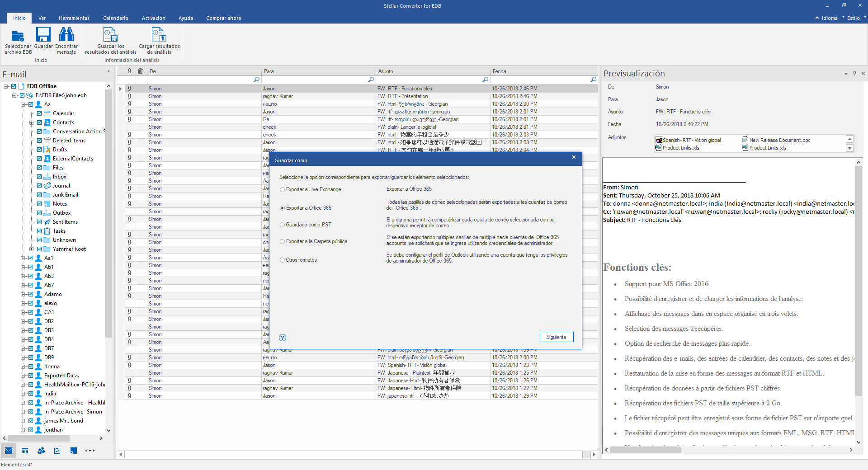Click search magnifier in Fecha column filter
This screenshot has height=470, width=868.
click(593, 80)
